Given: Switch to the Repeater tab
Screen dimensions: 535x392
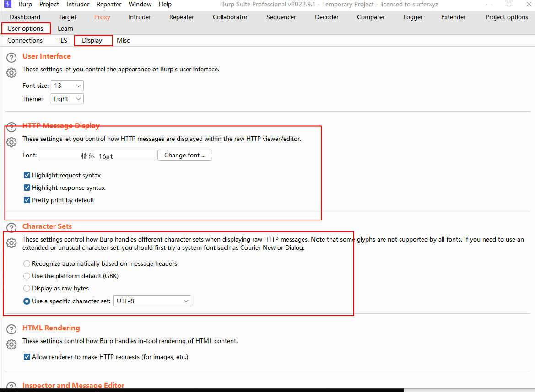Looking at the screenshot, I should tap(182, 17).
